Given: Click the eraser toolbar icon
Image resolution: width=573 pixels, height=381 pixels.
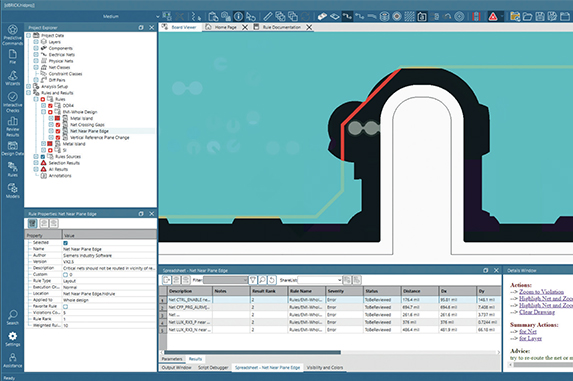Looking at the screenshot, I should (322, 16).
